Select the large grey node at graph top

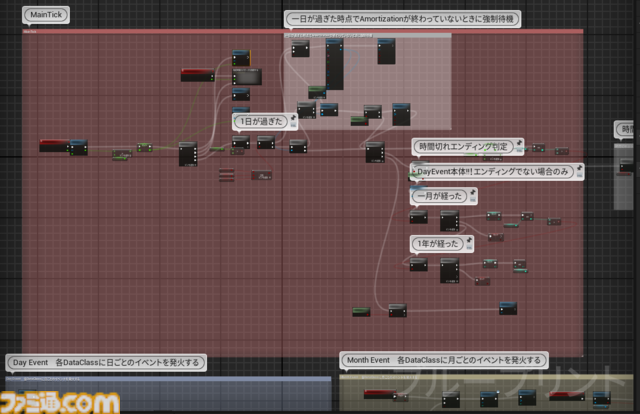coord(246,77)
